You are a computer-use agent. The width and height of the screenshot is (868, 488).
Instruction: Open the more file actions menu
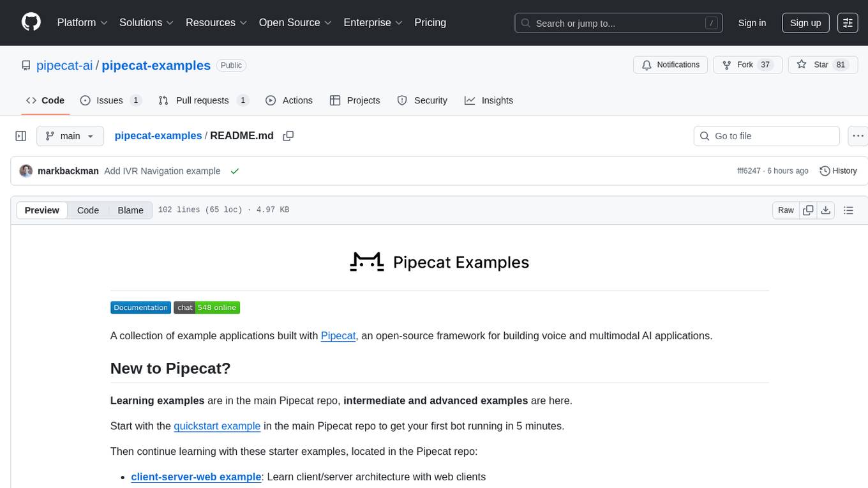point(858,136)
